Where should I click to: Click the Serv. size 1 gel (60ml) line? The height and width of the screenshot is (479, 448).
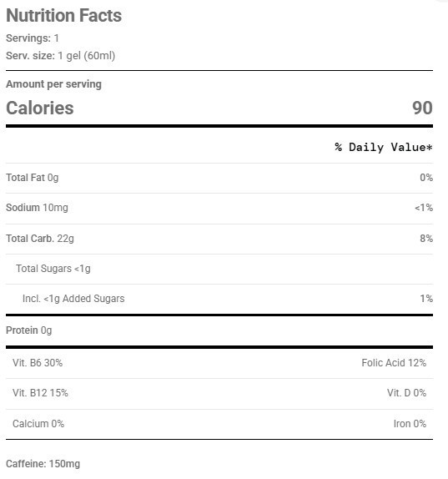[60, 56]
